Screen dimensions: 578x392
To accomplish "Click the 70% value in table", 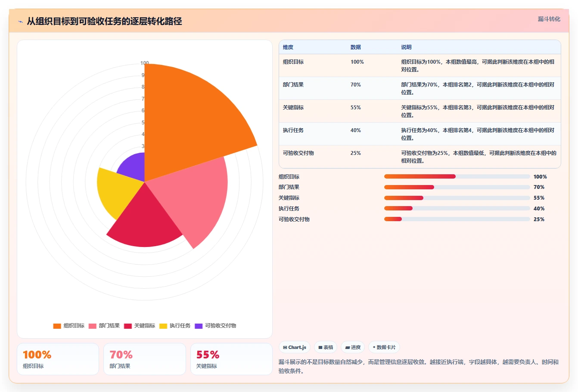I will pos(356,85).
